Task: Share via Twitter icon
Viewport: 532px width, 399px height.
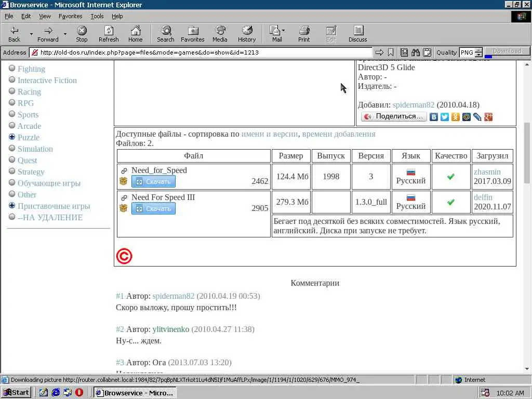Action: [445, 117]
